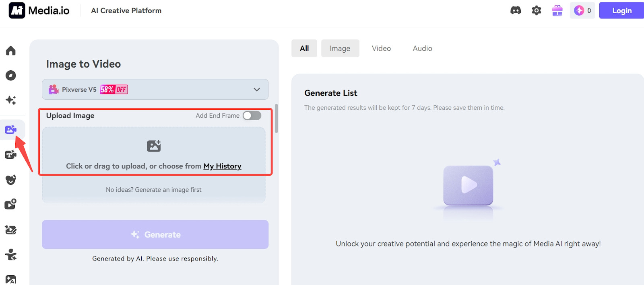Click the Home icon in sidebar

click(x=11, y=51)
